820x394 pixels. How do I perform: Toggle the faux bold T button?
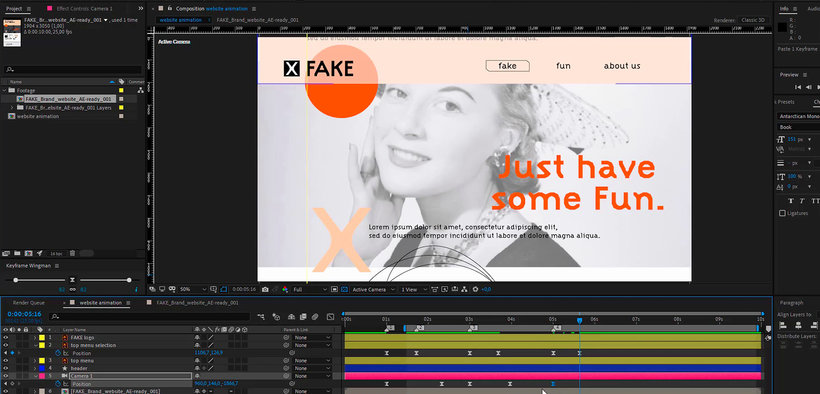click(791, 201)
